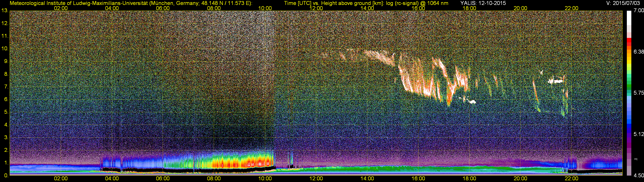Screen dimensions: 644x182
Task: Click the 12:00 label on top time axis
Action: click(316, 8)
